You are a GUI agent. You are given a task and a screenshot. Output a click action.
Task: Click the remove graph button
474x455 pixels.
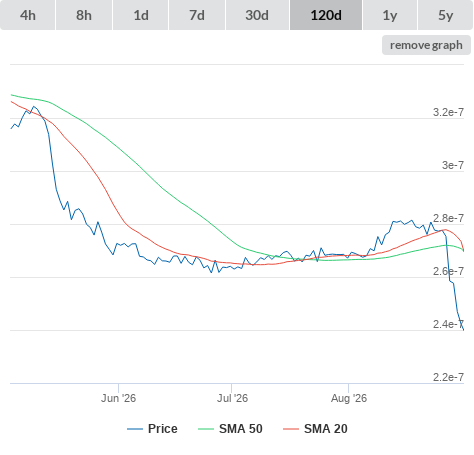(426, 45)
